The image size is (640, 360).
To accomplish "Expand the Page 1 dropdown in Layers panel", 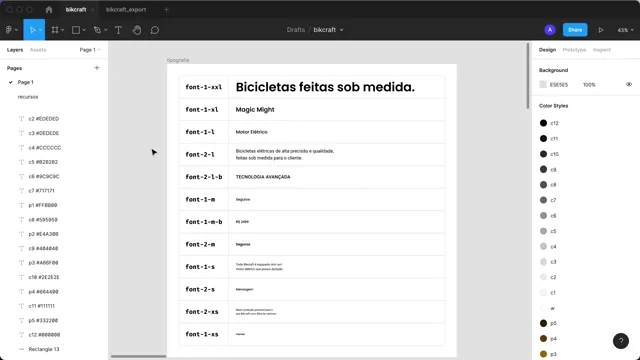I will pos(90,50).
